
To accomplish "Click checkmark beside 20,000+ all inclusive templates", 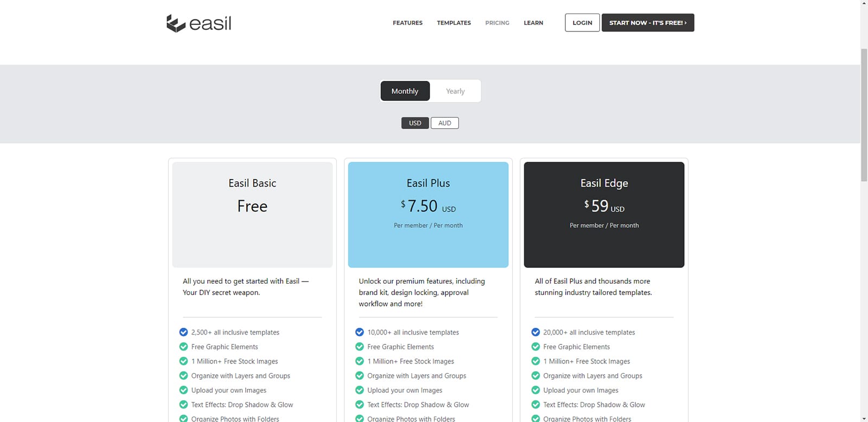I will [535, 332].
